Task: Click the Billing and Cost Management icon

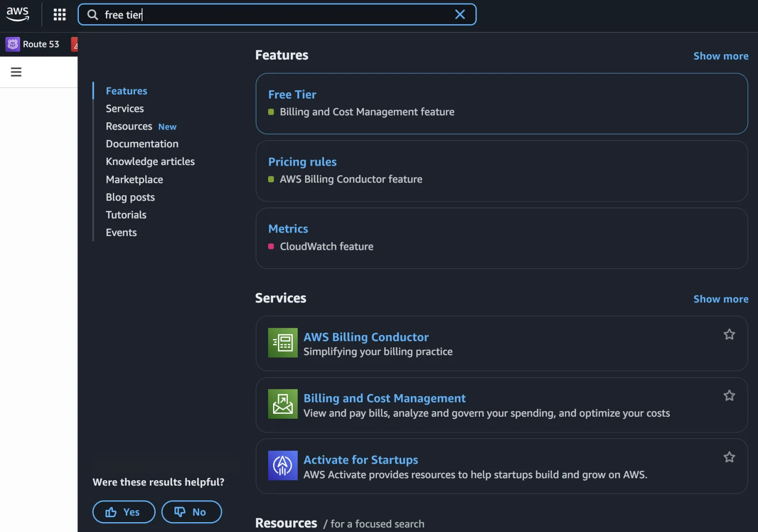Action: tap(283, 404)
